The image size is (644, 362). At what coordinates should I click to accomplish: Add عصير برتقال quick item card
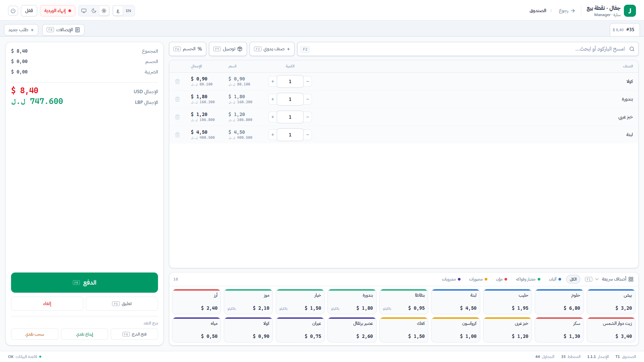352,330
